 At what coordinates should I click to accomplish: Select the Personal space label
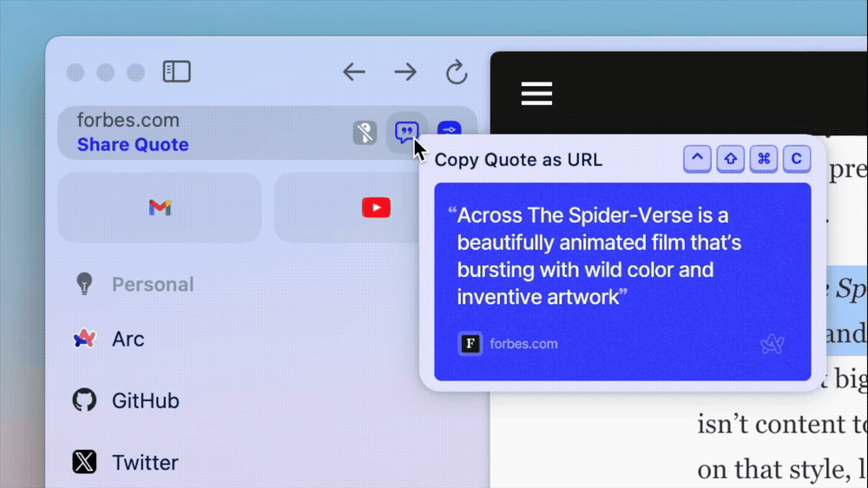point(153,284)
